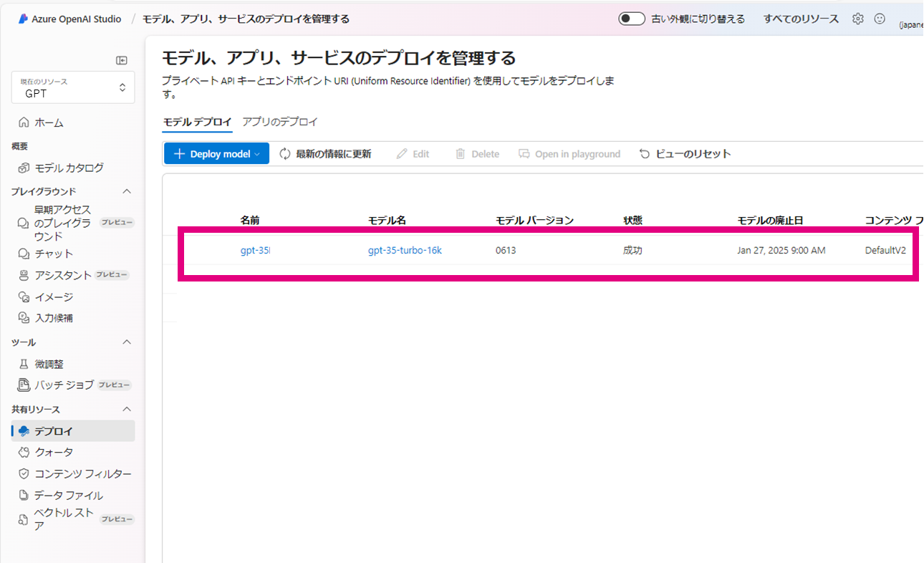The width and height of the screenshot is (924, 563).
Task: Click the Azure OpenAI Studio logo icon
Action: coord(23,19)
